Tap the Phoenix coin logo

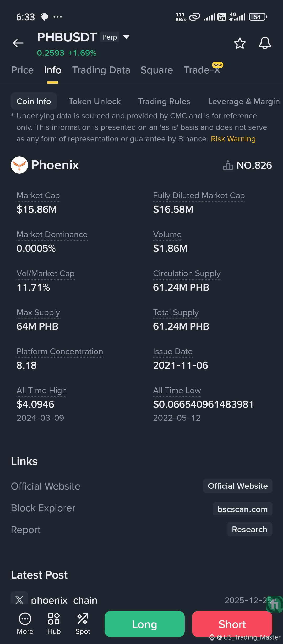tap(19, 165)
